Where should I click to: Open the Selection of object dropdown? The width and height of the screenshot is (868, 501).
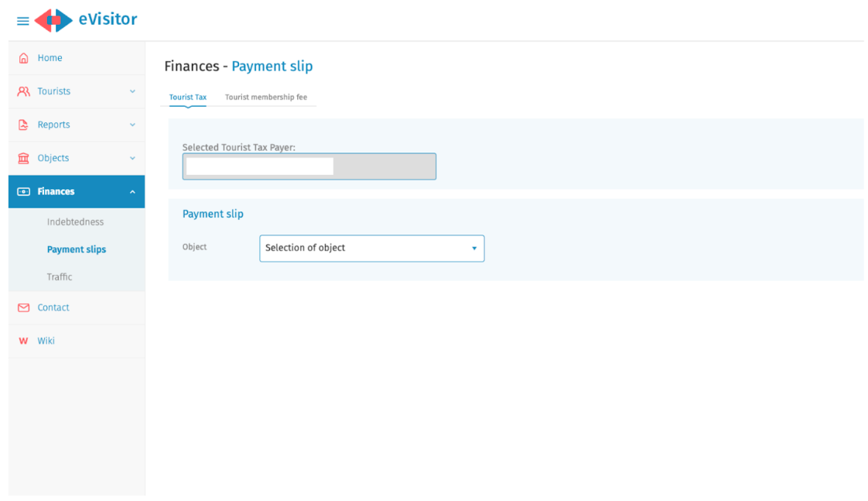(x=371, y=249)
